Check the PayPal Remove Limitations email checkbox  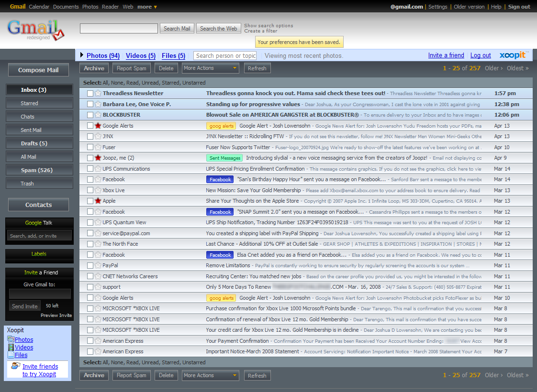point(90,265)
